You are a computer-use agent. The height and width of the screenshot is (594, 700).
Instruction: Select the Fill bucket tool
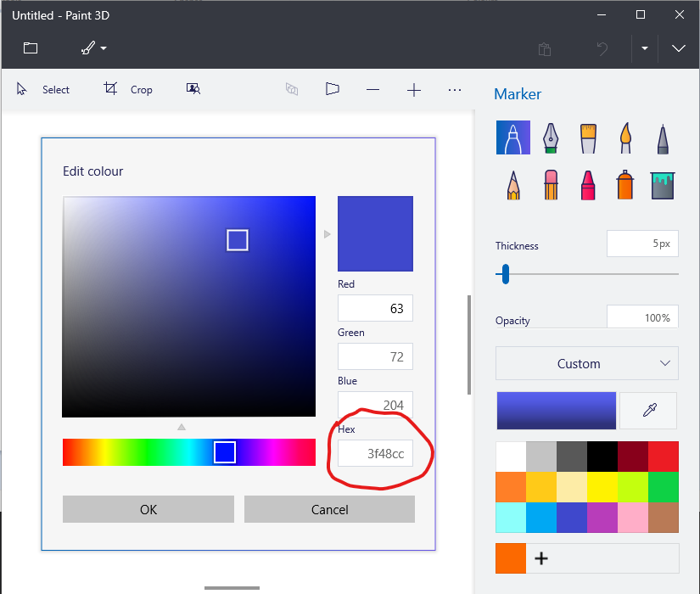click(x=663, y=184)
